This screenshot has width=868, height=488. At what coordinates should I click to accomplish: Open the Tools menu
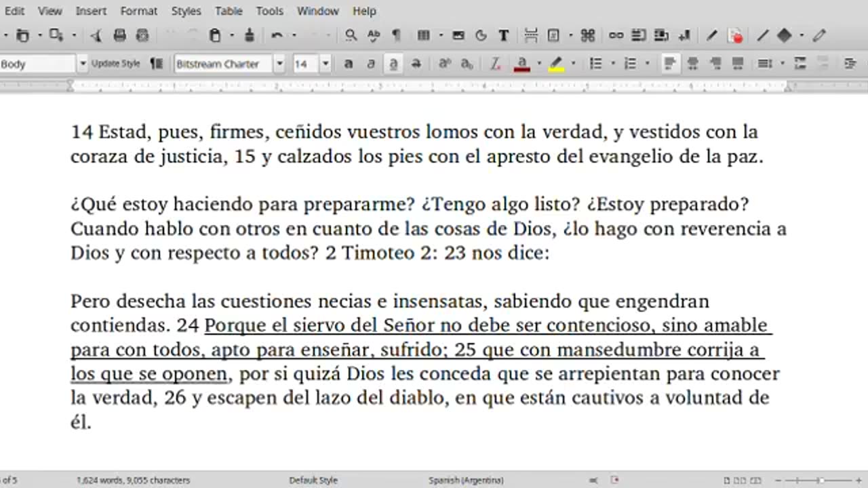269,11
